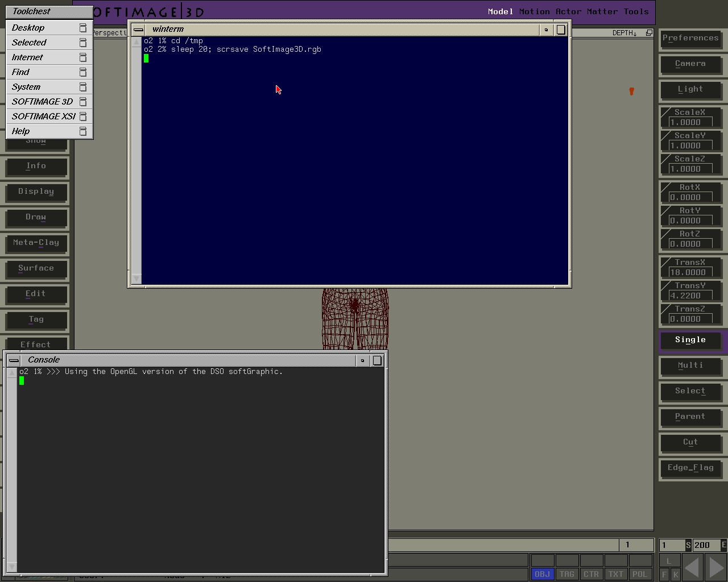The height and width of the screenshot is (582, 728).
Task: Click the empty box above POL
Action: [640, 561]
